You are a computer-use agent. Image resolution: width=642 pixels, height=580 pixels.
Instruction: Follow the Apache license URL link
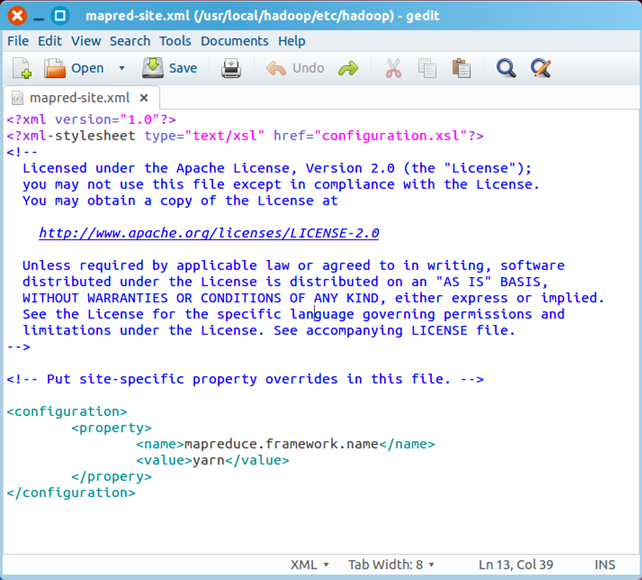209,233
